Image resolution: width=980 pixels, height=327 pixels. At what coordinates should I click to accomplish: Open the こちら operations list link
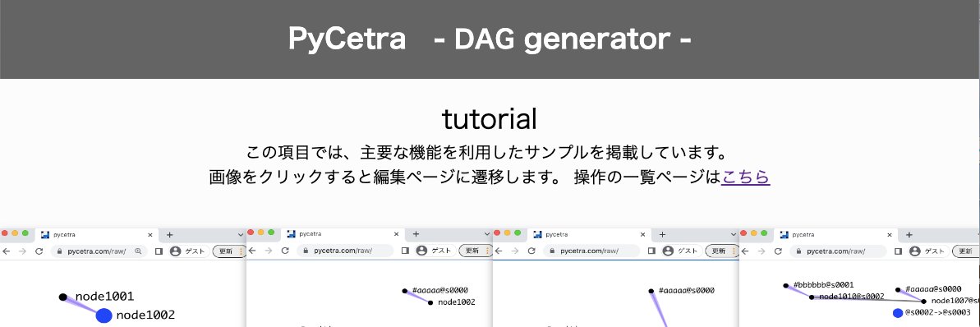(x=745, y=177)
